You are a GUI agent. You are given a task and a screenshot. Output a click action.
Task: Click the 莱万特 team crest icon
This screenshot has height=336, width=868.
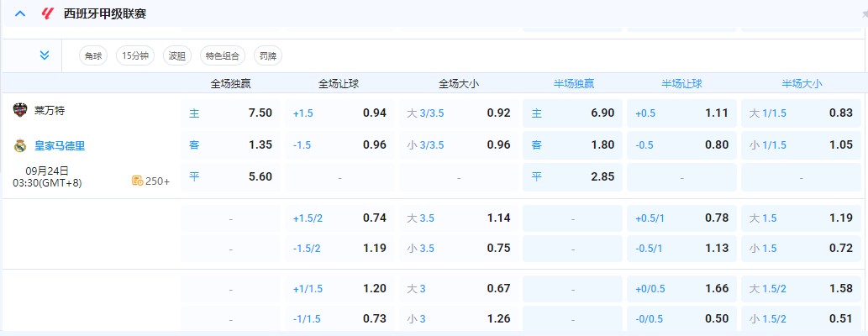[x=20, y=110]
